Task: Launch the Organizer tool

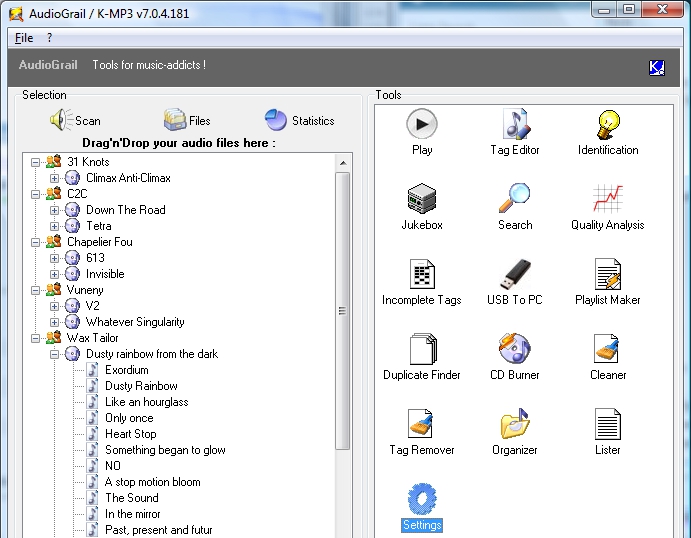Action: point(515,432)
